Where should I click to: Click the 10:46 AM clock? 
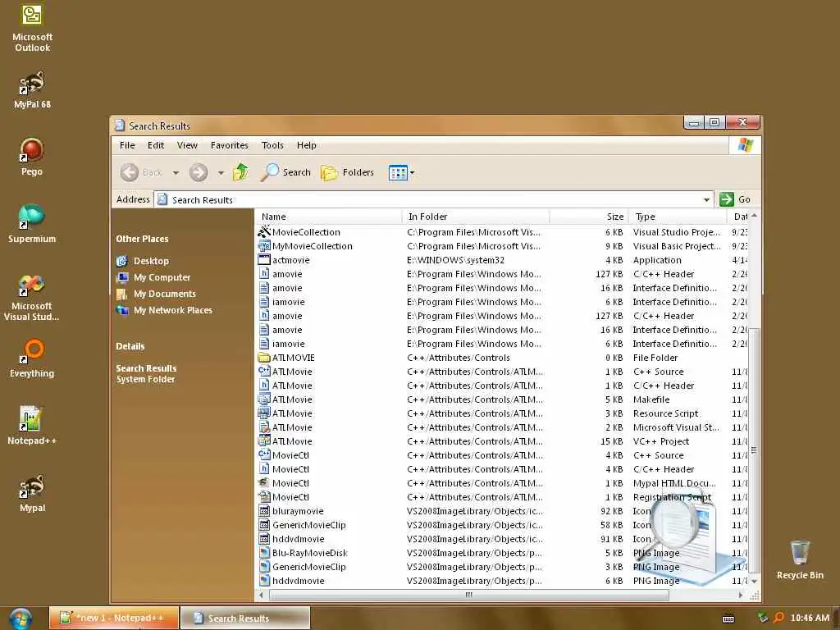(810, 618)
